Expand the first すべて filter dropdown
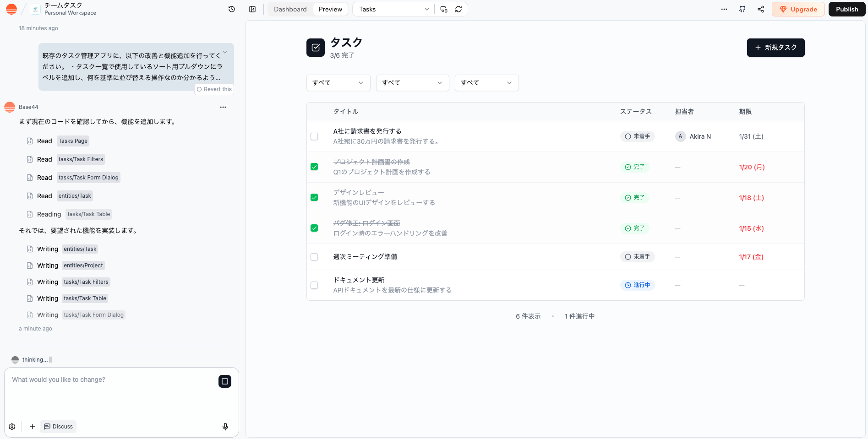This screenshot has height=439, width=868. 338,83
